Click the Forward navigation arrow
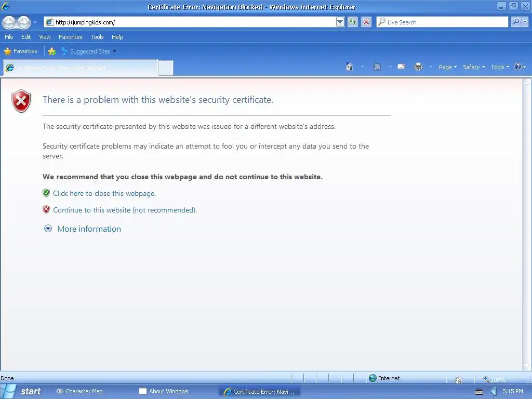This screenshot has width=532, height=399. (24, 22)
